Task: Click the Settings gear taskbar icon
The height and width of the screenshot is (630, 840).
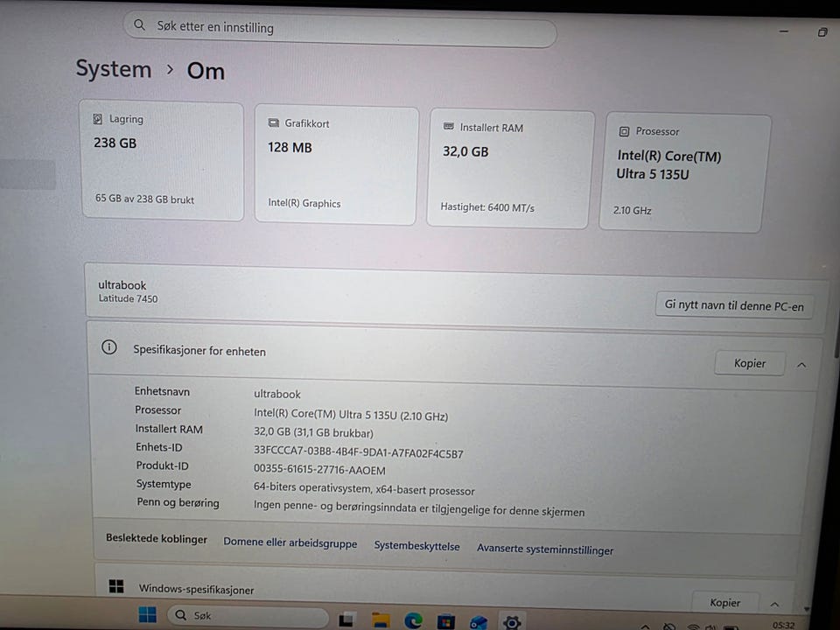Action: (512, 622)
